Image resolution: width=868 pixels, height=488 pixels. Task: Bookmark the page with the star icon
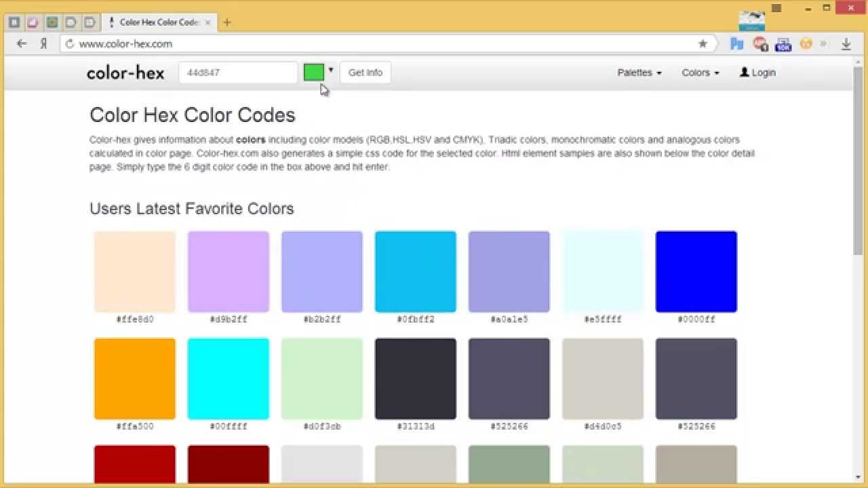click(703, 43)
